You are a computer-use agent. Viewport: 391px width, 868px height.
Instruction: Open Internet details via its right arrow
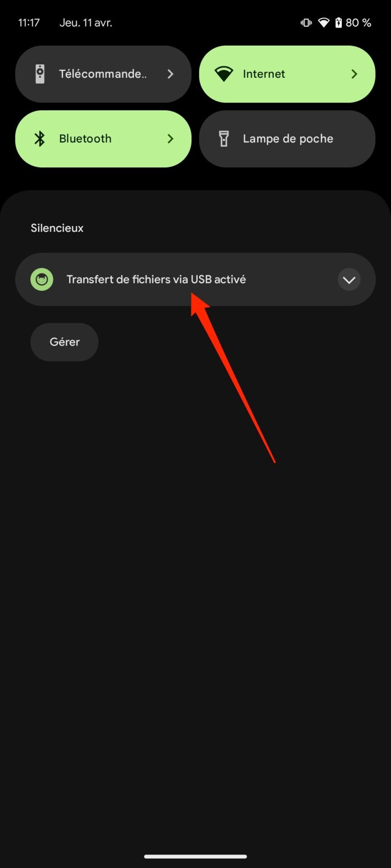pyautogui.click(x=354, y=74)
